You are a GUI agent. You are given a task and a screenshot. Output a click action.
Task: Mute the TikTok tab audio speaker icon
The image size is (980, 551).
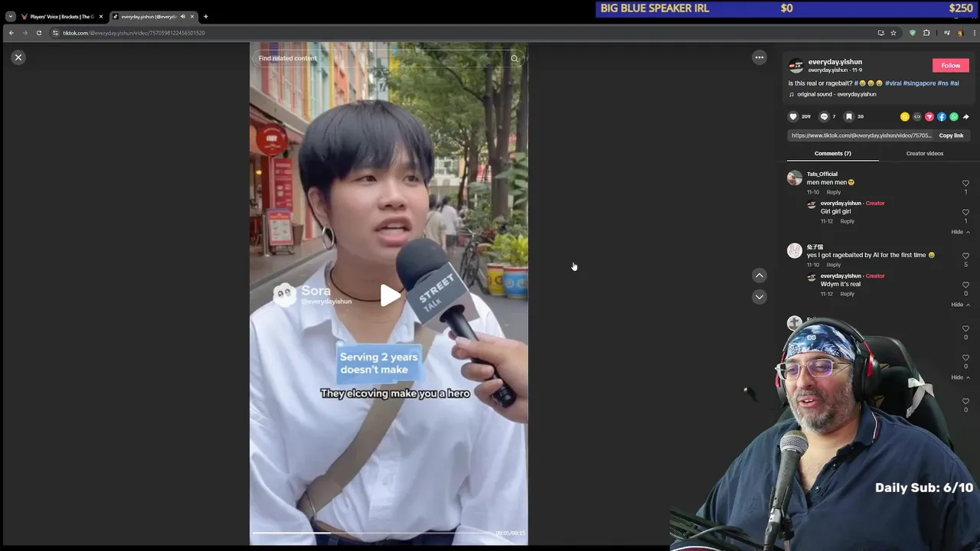182,16
